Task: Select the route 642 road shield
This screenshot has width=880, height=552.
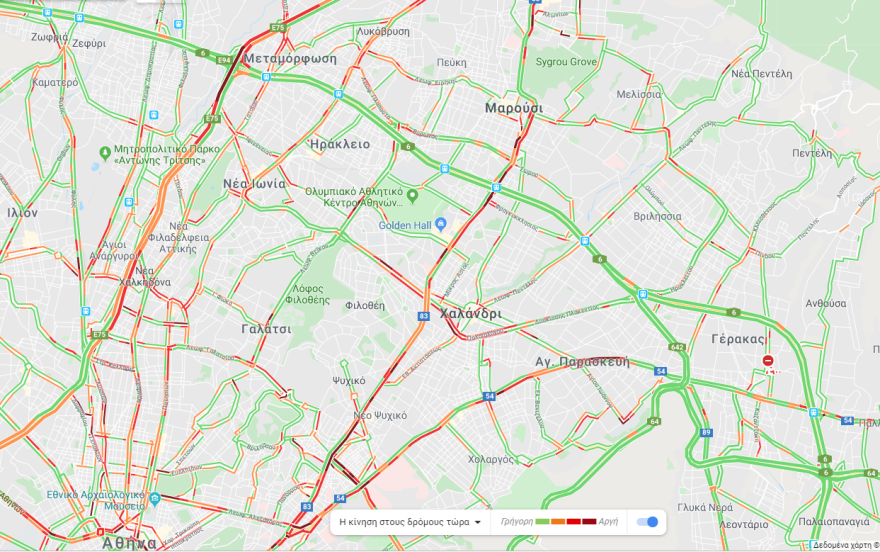Action: tap(677, 347)
